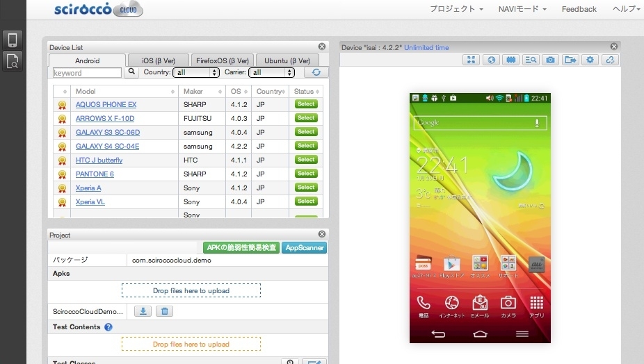Take a device screenshot with camera icon
Viewport: 644px width, 364px height.
click(x=550, y=60)
